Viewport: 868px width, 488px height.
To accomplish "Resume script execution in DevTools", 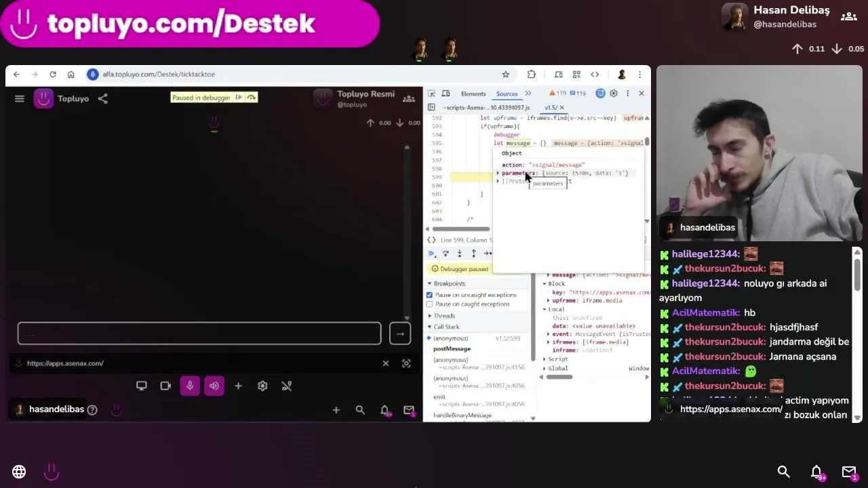I will [431, 253].
